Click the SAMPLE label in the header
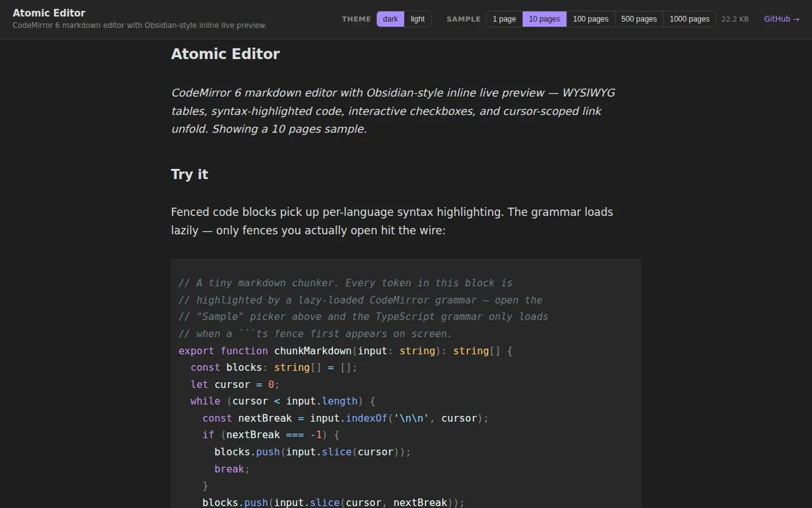The image size is (812, 508). coord(464,19)
